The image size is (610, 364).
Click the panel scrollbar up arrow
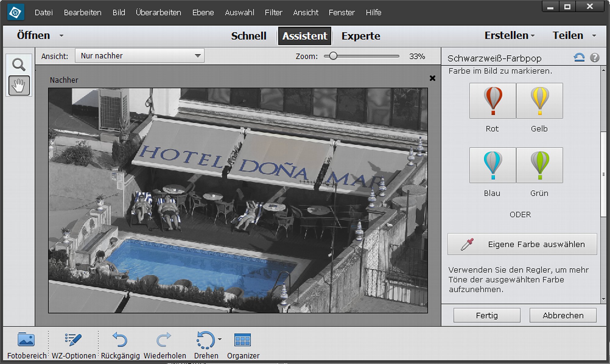coord(603,70)
